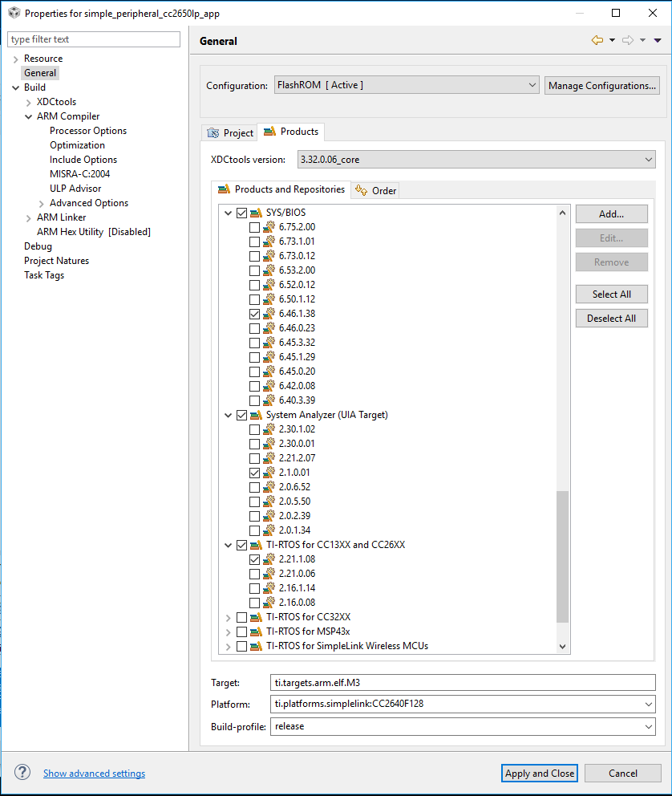This screenshot has height=796, width=672.
Task: Click the scroll down arrow of products list
Action: click(562, 646)
